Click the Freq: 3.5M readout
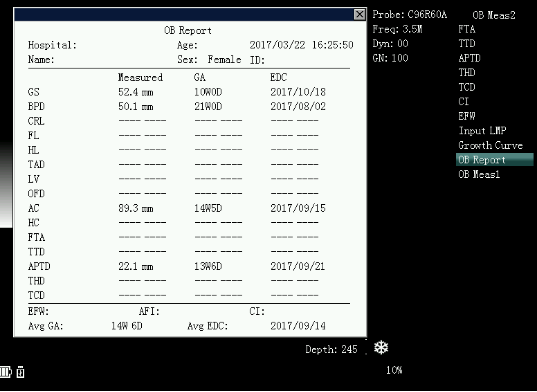Viewport: 537px width, 392px height. [397, 29]
